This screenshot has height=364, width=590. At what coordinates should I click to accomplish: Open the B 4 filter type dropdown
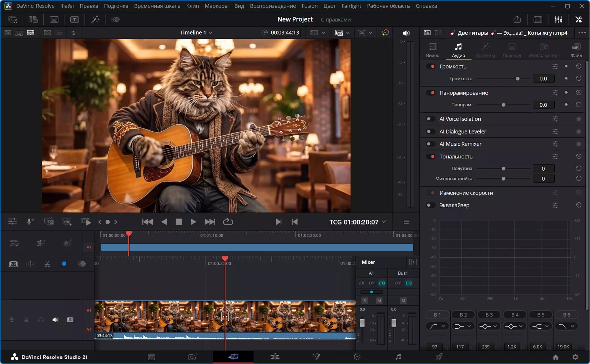[x=521, y=326]
